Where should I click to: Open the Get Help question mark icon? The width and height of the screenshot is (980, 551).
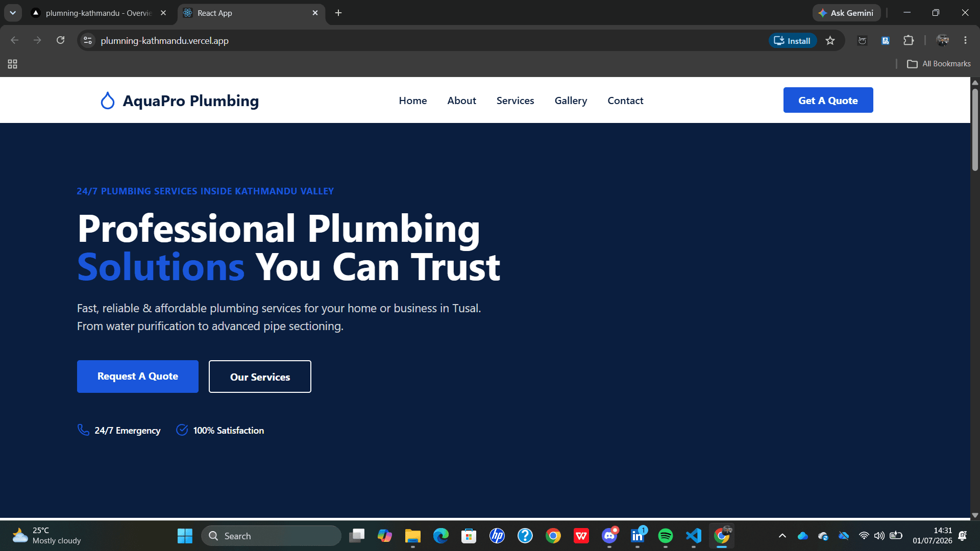[x=525, y=536]
